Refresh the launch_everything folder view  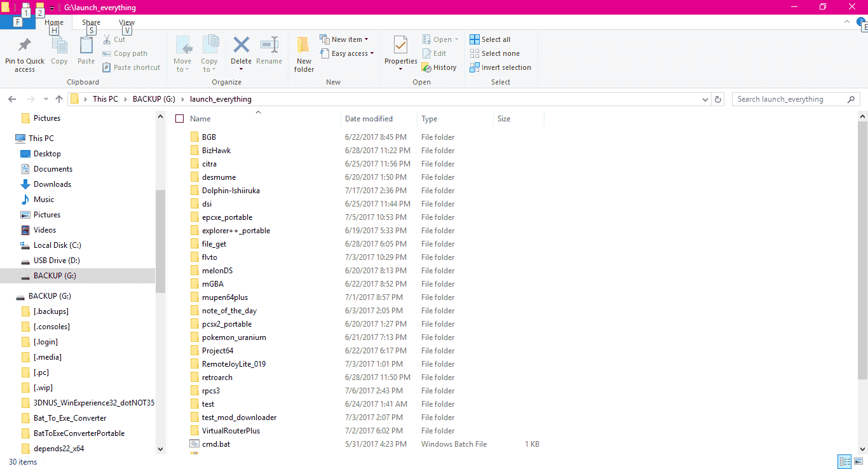pos(718,99)
